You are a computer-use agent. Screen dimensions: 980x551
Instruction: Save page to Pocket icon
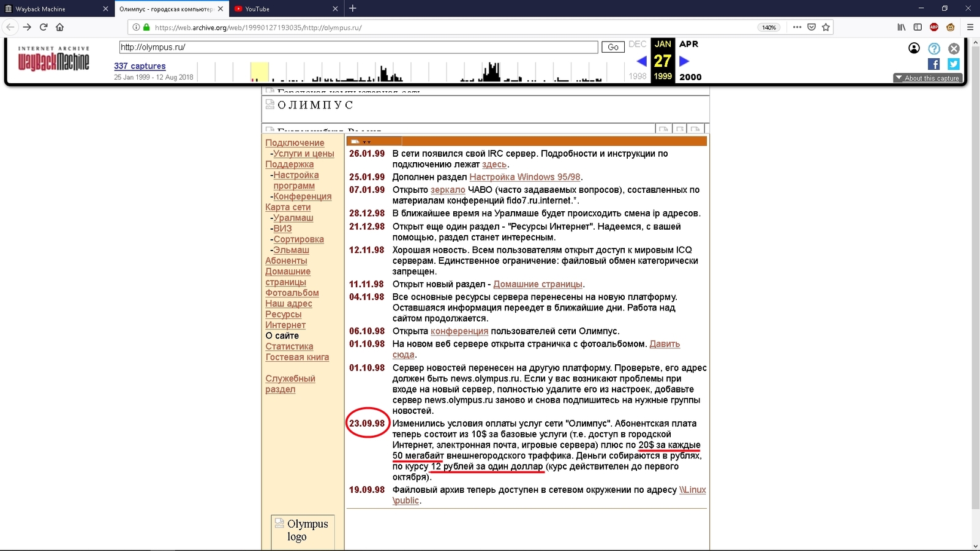pyautogui.click(x=812, y=27)
